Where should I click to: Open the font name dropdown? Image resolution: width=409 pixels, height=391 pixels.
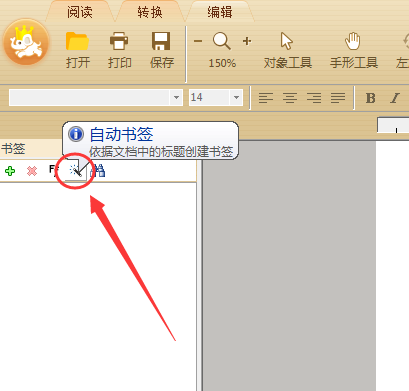click(x=176, y=98)
